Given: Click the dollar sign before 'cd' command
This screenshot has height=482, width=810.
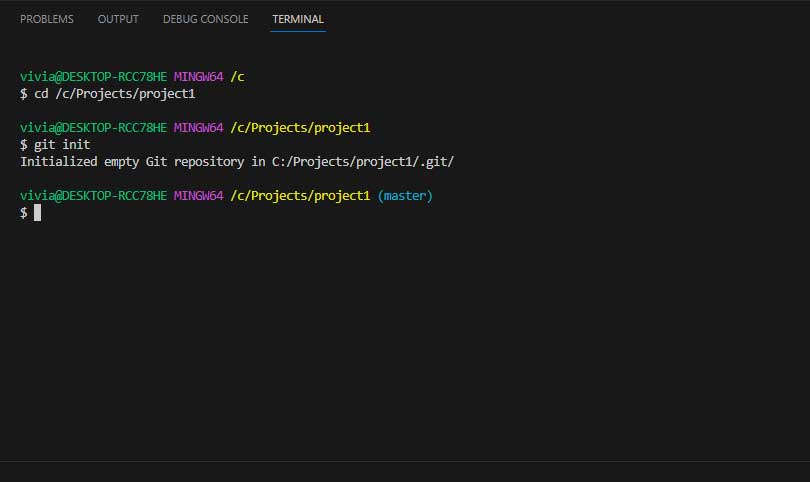Looking at the screenshot, I should (24, 93).
